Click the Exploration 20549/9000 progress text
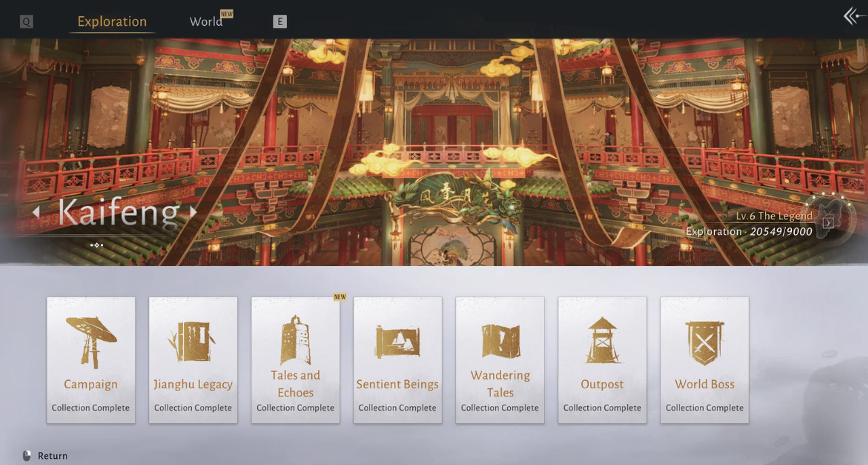This screenshot has width=868, height=465. 749,232
